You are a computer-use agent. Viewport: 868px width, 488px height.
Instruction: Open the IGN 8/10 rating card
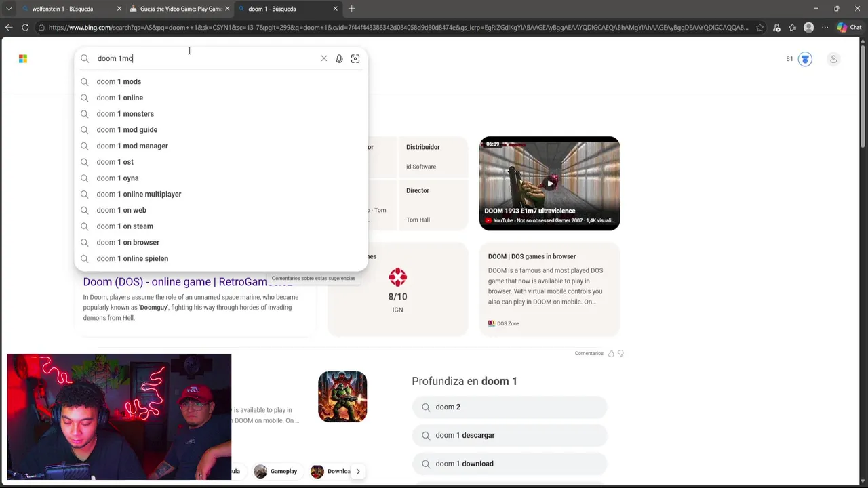click(397, 290)
